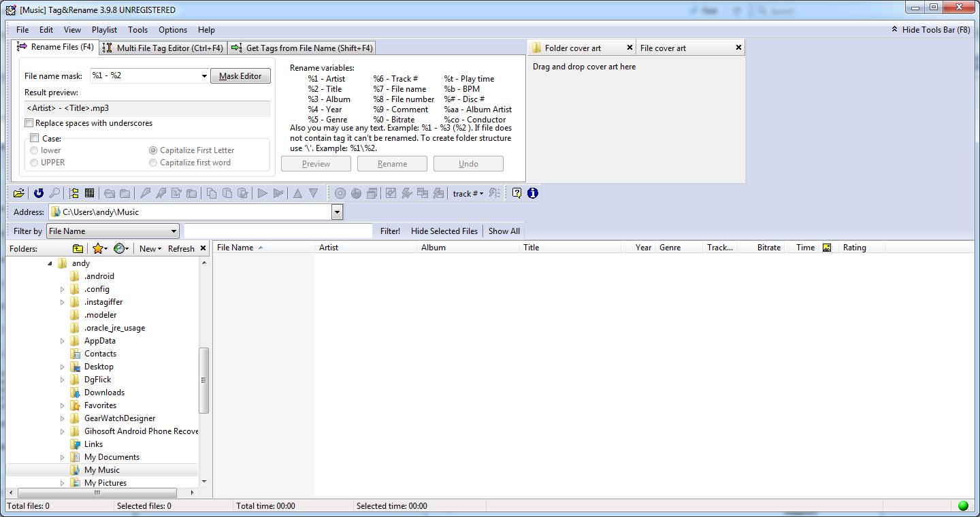Click the copy tags toolbar icon

tap(212, 193)
